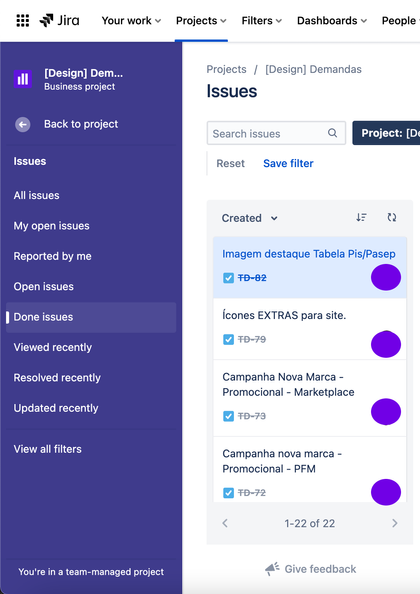Image resolution: width=420 pixels, height=594 pixels.
Task: Click the Jira logo
Action: point(59,20)
